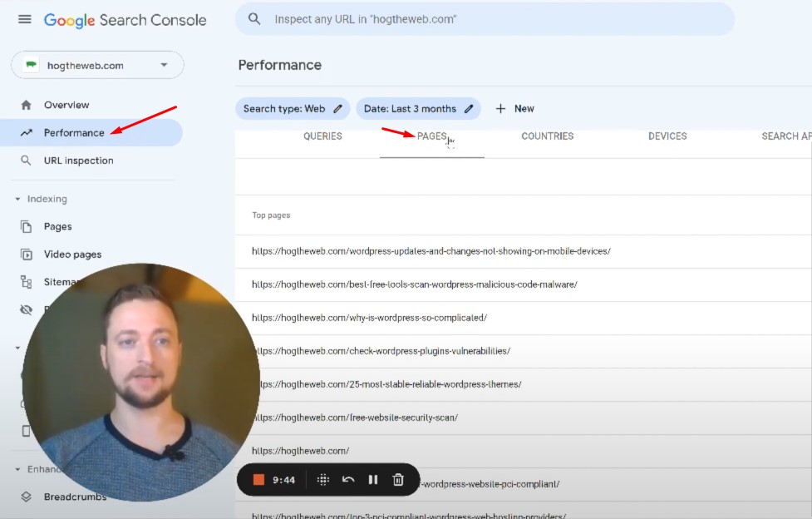Click the URL inspection magnifier icon

[26, 161]
